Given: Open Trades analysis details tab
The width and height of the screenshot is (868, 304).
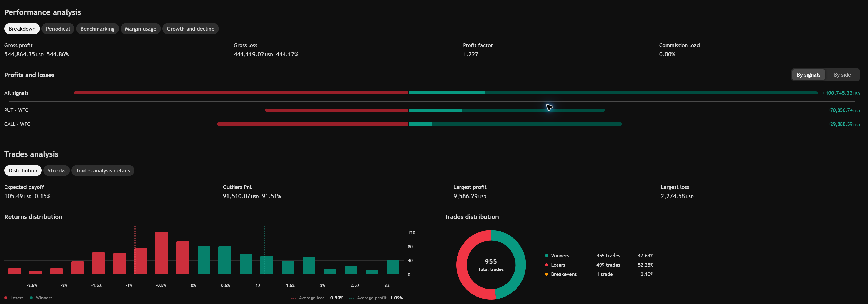Looking at the screenshot, I should point(103,170).
